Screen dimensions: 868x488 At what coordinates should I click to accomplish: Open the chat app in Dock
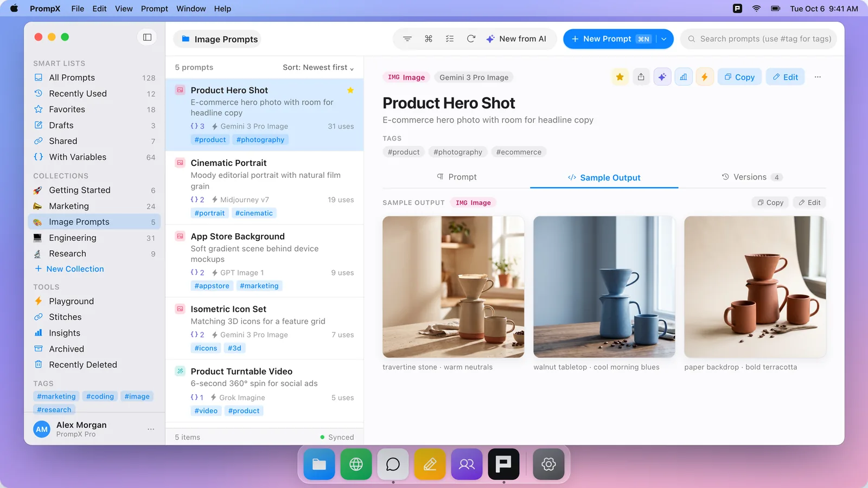pyautogui.click(x=393, y=464)
